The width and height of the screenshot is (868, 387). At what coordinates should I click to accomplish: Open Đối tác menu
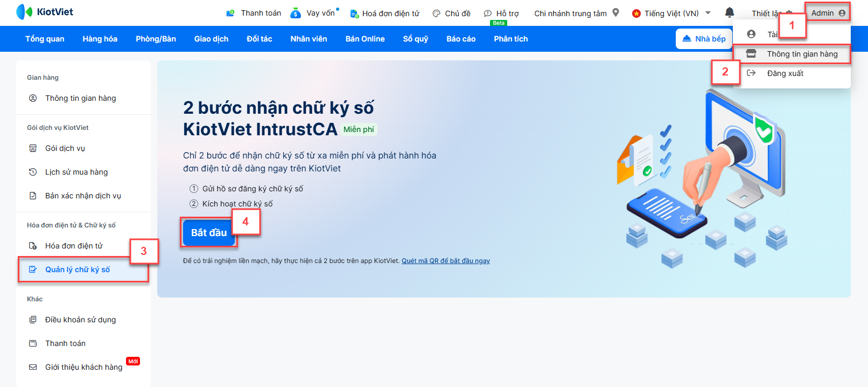click(x=260, y=39)
